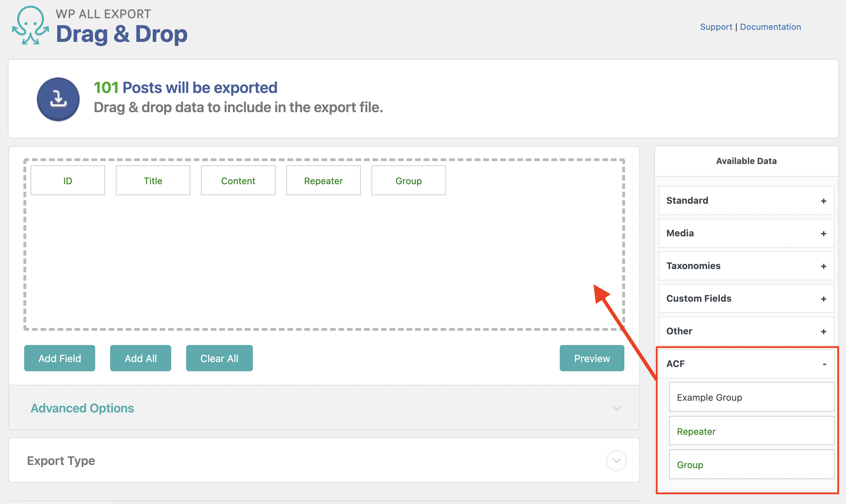Open the Support link
Viewport: 846px width, 504px height.
[716, 27]
